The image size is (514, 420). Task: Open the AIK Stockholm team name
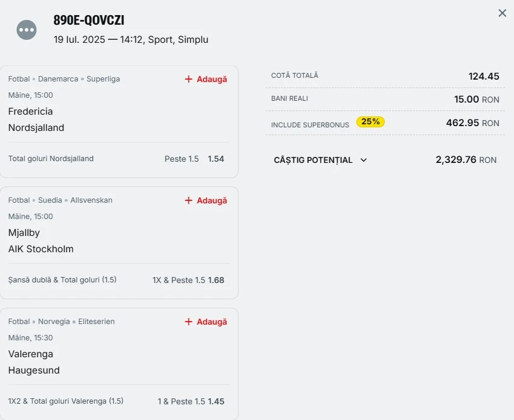(41, 249)
